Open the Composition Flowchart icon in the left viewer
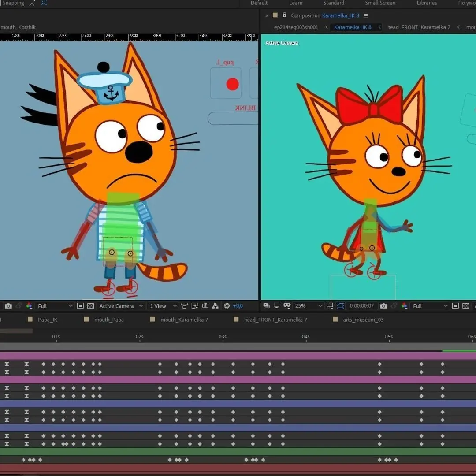The image size is (476, 476). coord(216,306)
